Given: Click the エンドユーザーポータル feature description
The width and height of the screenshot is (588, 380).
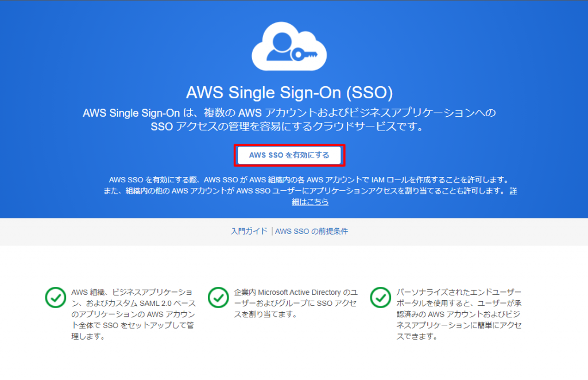Looking at the screenshot, I should [x=459, y=314].
